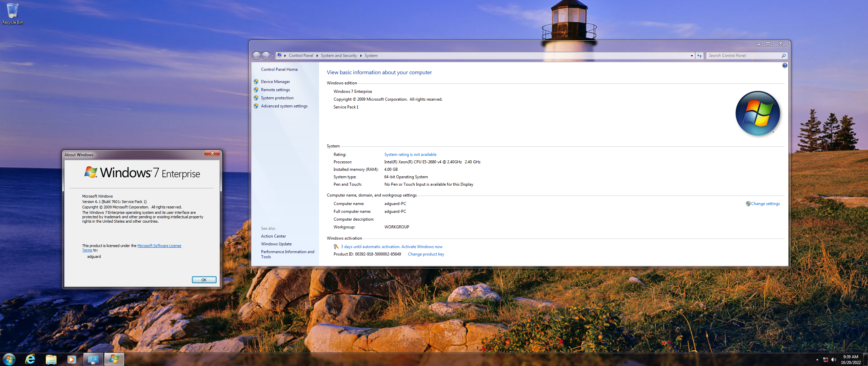Click the 64-bit Operating System text
Viewport: 868px width, 366px height.
tap(406, 177)
